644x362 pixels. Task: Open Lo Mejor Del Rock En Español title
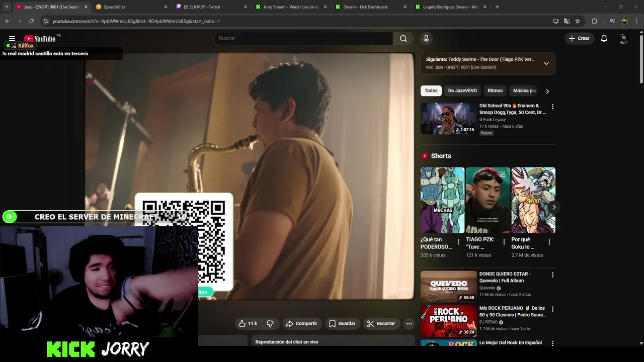coord(510,342)
